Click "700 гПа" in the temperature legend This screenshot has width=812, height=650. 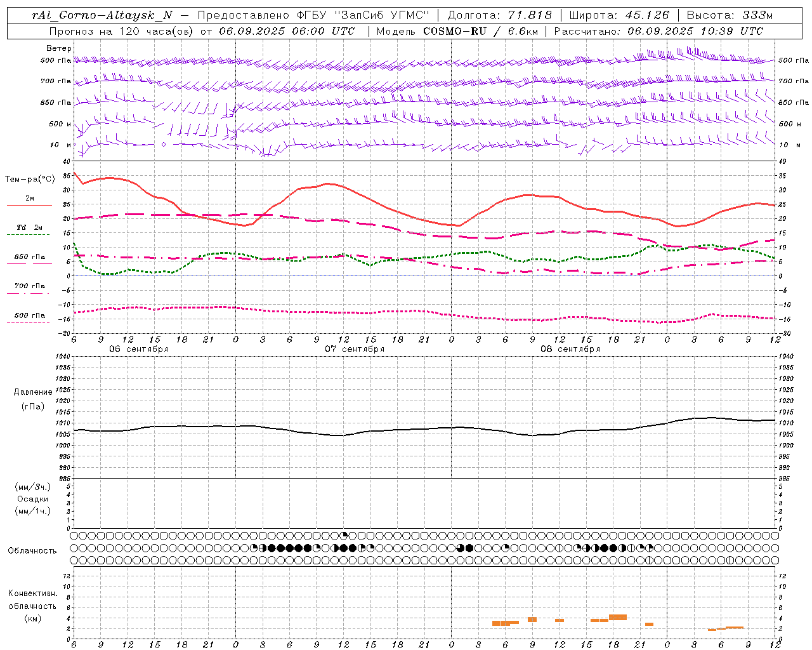coord(30,286)
